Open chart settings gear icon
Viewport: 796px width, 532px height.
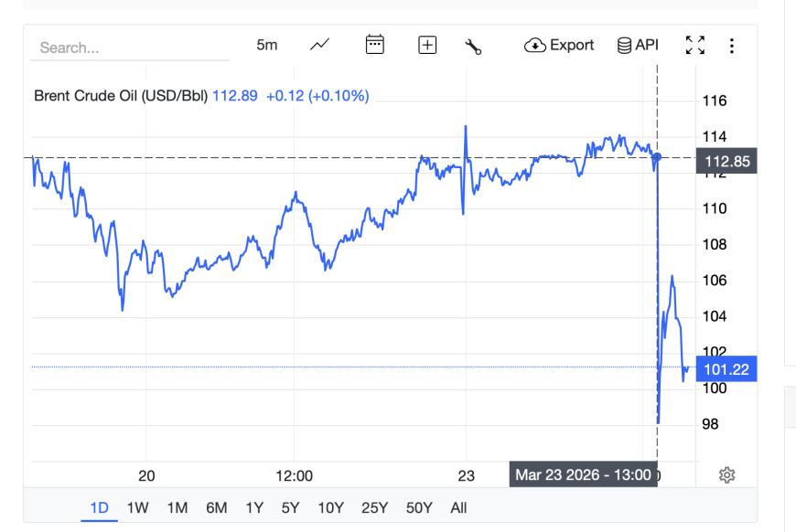727,474
